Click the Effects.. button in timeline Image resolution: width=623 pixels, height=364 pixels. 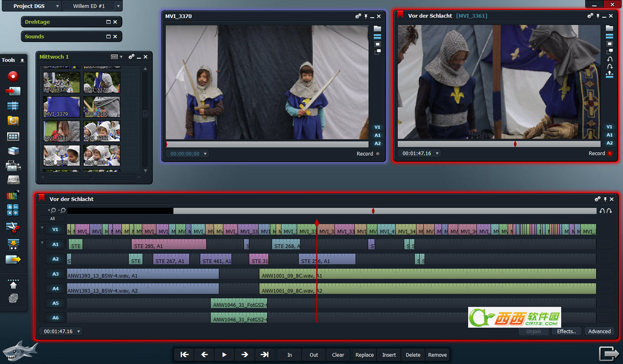(566, 331)
